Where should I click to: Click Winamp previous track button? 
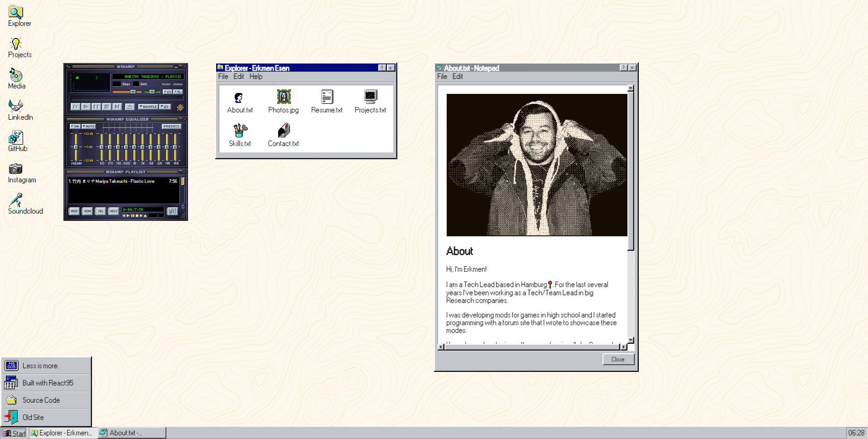(76, 107)
